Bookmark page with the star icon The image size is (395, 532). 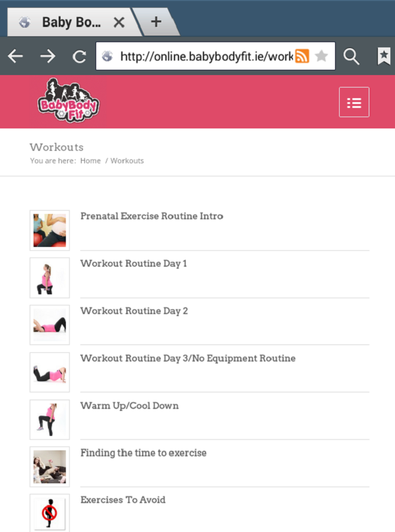click(x=321, y=56)
